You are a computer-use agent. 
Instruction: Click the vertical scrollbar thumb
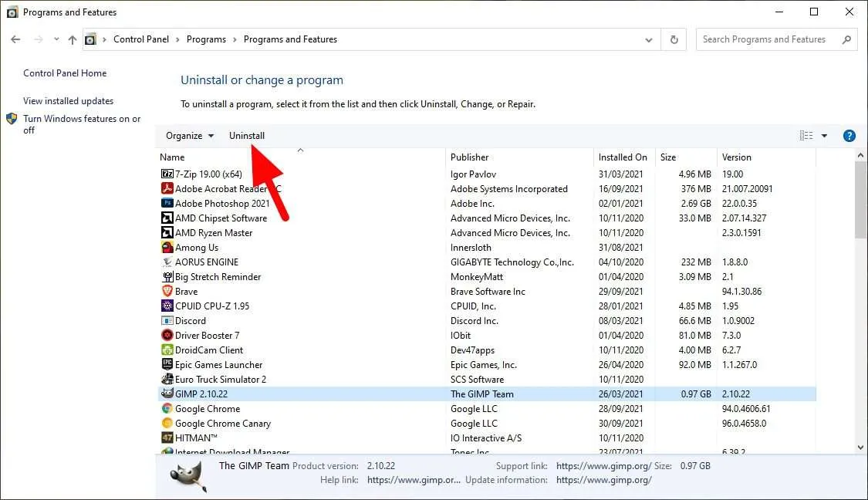pyautogui.click(x=860, y=199)
